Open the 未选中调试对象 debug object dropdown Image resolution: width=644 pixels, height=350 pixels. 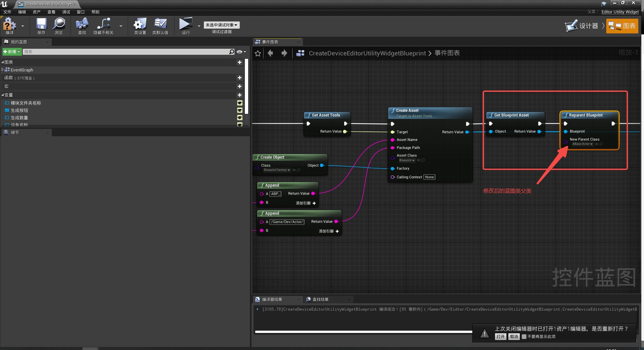221,25
